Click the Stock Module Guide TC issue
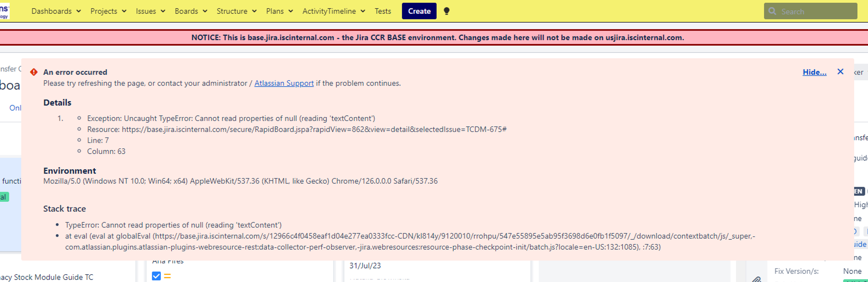This screenshot has width=868, height=282. pyautogui.click(x=47, y=277)
